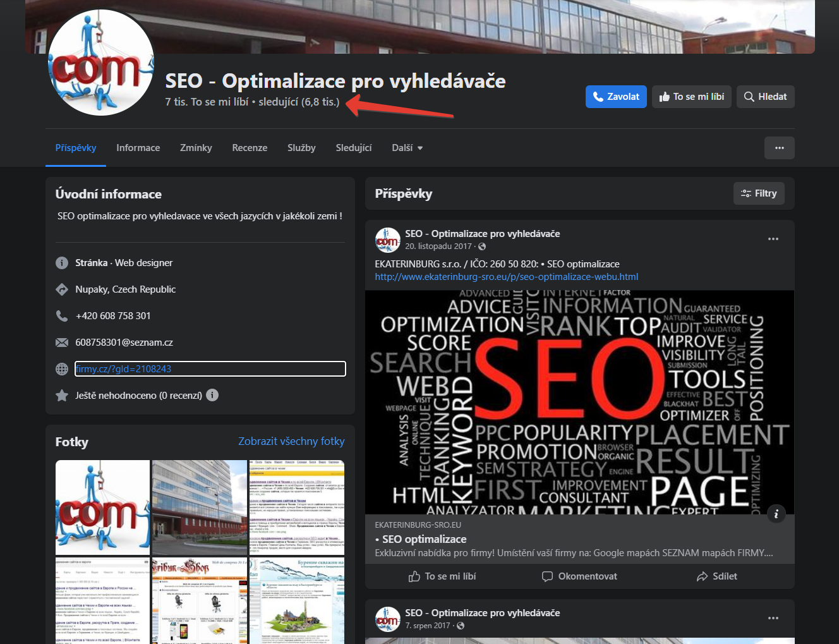Screen dimensions: 839x644
Task: Expand the Další dropdown tab
Action: pyautogui.click(x=407, y=148)
